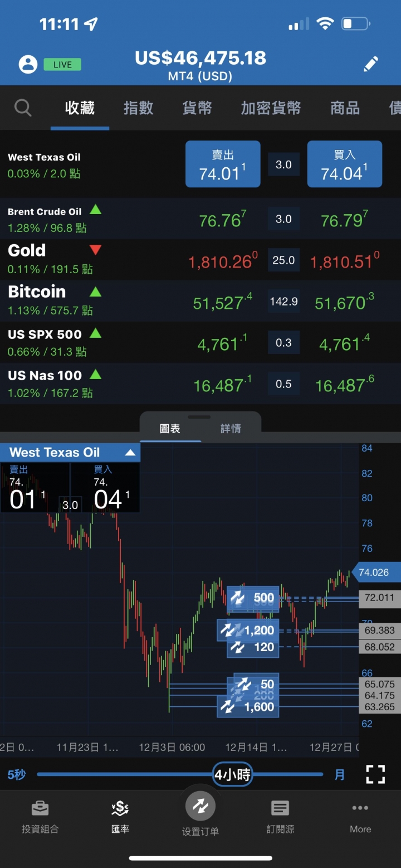
Task: Collapse the West Texas Oil chart header
Action: point(130,453)
